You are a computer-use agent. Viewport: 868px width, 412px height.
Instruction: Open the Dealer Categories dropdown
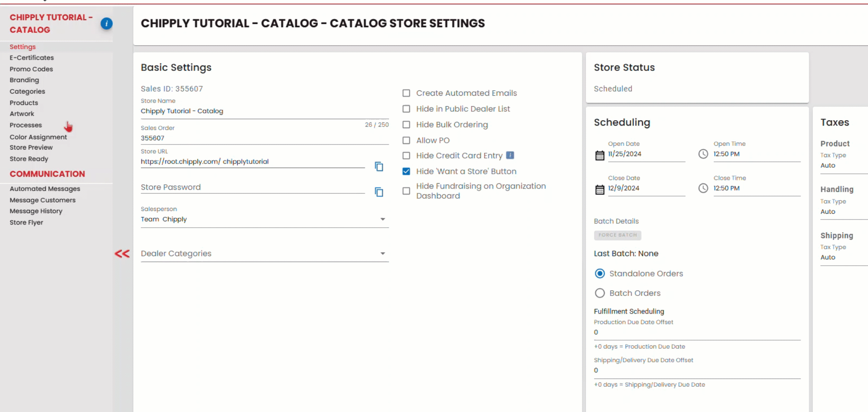382,253
